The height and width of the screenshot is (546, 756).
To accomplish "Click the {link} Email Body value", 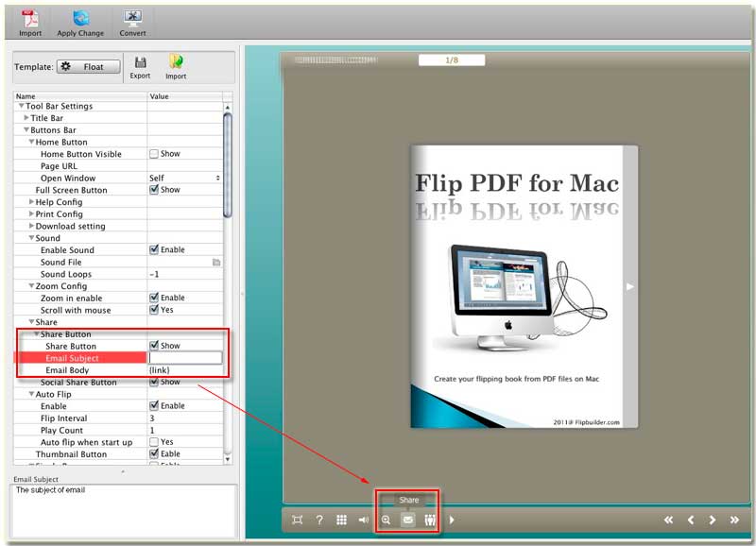I will click(x=160, y=370).
